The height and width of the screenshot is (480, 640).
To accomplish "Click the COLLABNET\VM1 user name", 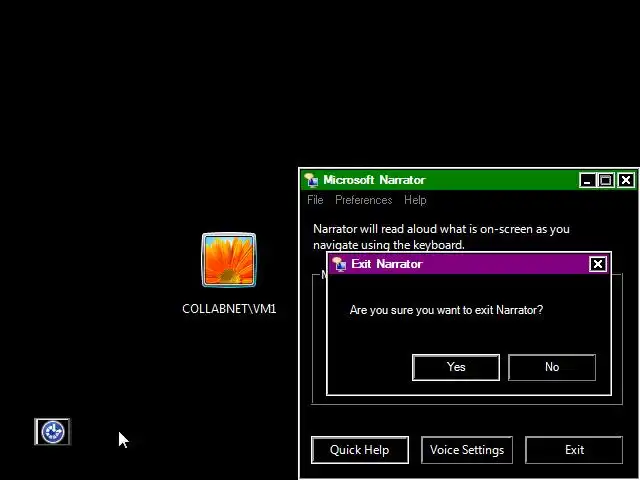I will tap(229, 309).
